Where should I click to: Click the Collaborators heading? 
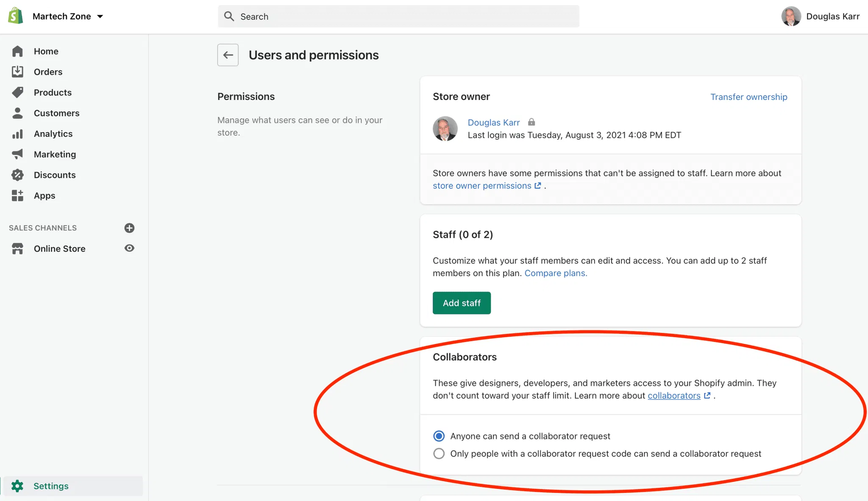465,357
